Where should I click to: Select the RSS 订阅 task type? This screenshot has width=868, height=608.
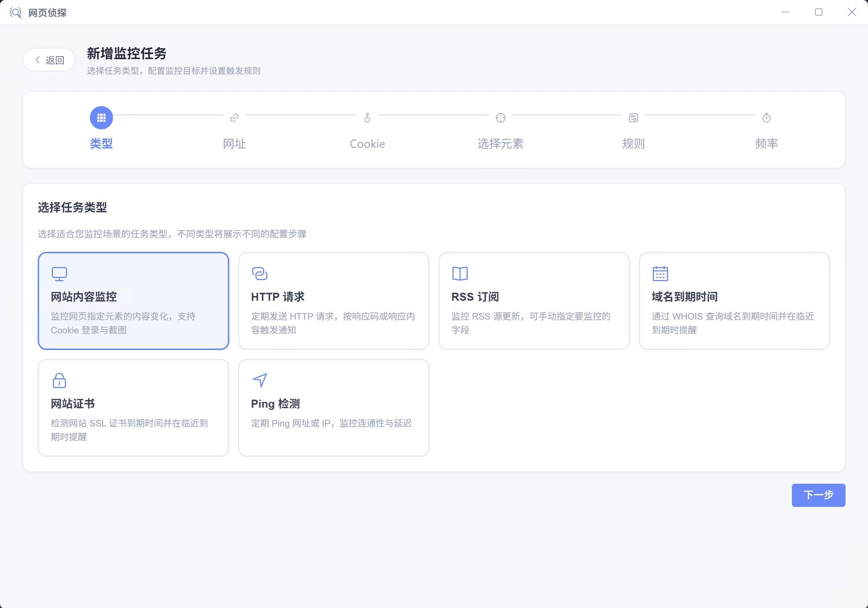534,301
